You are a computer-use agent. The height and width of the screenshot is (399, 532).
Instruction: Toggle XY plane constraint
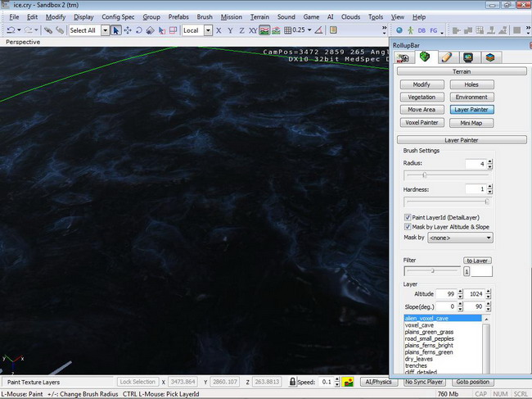(253, 30)
